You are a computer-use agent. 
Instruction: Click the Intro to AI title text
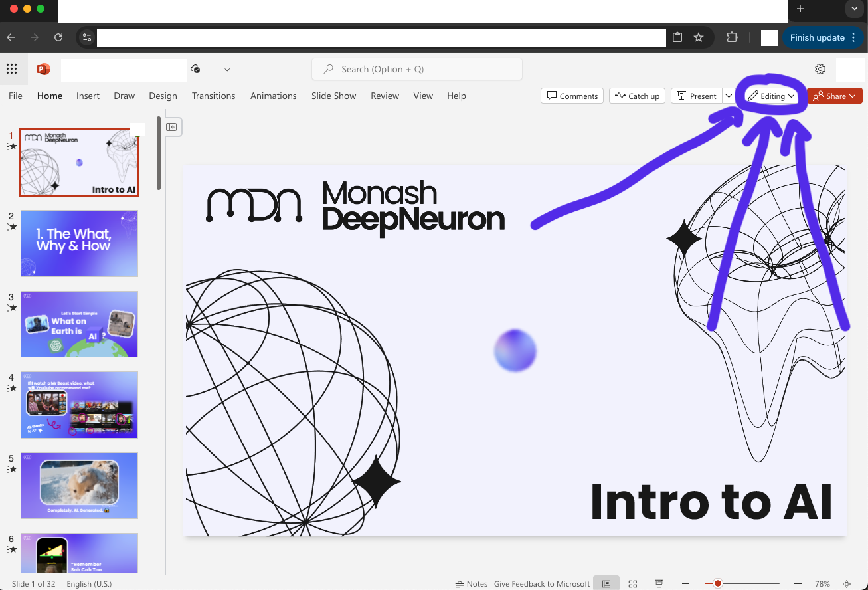pos(711,502)
